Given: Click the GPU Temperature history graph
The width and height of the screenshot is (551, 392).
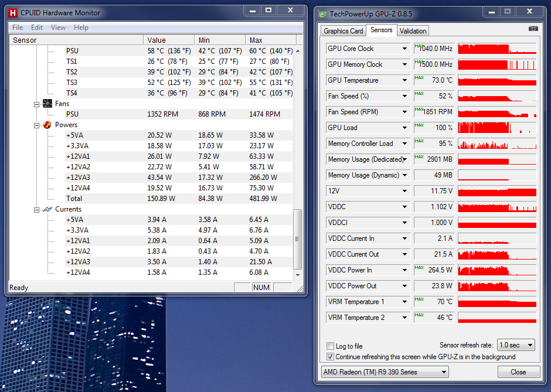Looking at the screenshot, I should pos(497,80).
